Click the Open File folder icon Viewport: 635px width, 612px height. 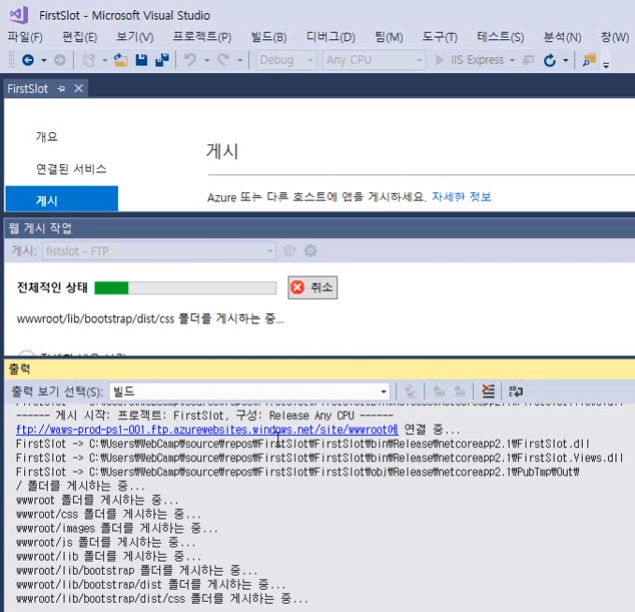pos(120,60)
